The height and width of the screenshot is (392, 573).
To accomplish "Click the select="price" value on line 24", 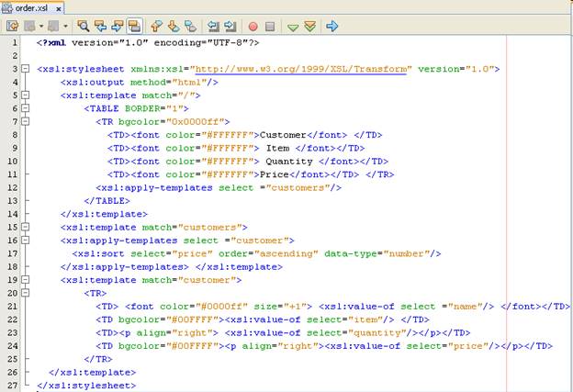I will tap(468, 346).
